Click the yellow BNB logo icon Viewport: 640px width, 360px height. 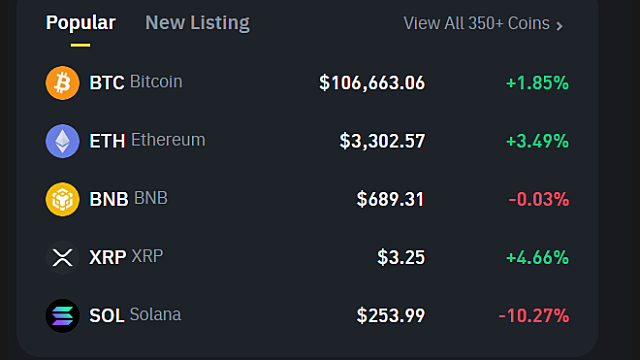62,199
